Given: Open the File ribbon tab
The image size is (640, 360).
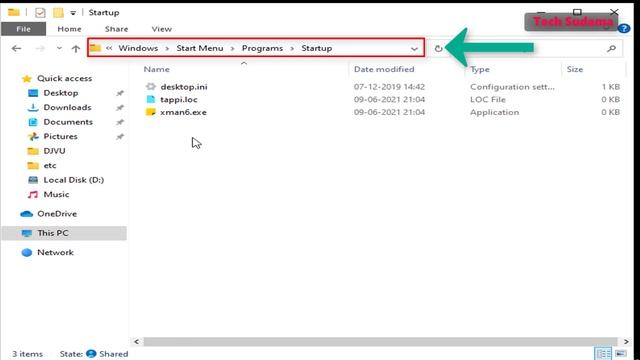Looking at the screenshot, I should coord(23,29).
